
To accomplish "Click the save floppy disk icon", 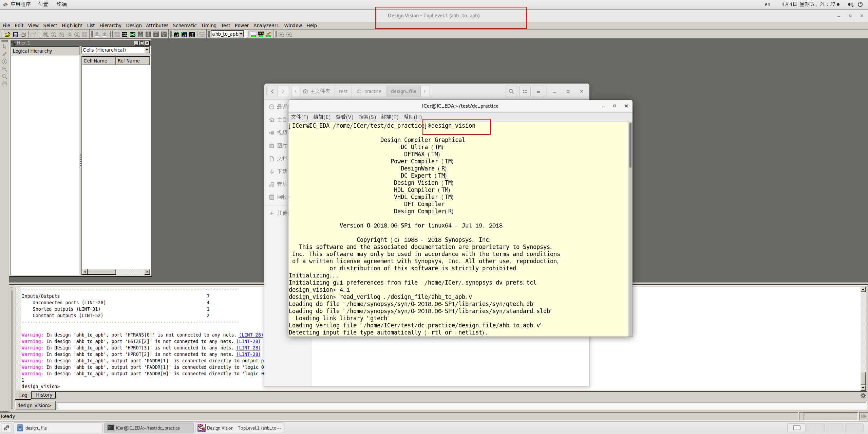I will [16, 34].
